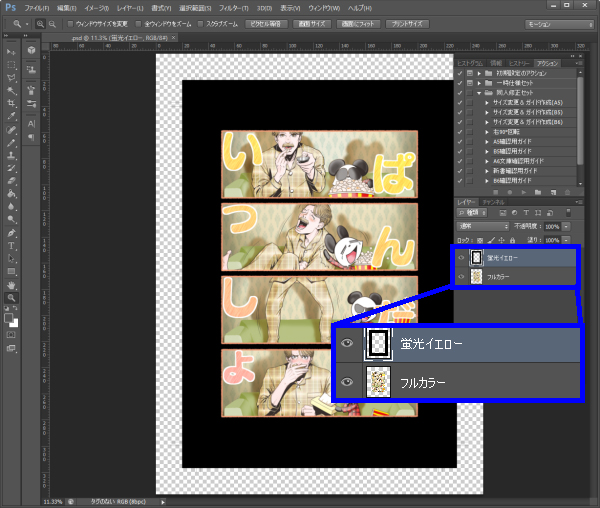Delete action with the trash icon

(x=567, y=192)
